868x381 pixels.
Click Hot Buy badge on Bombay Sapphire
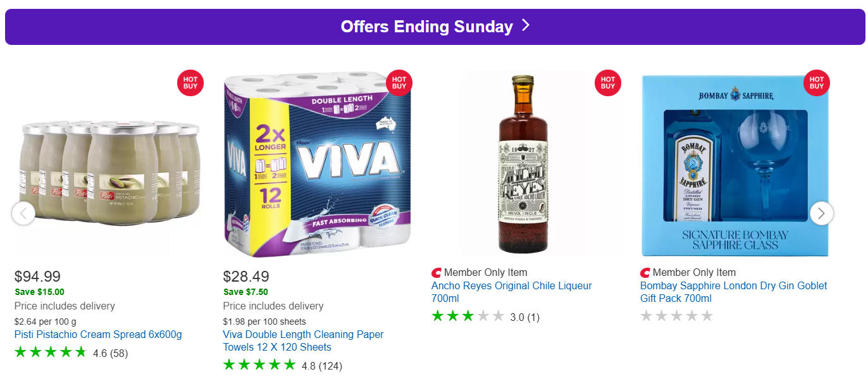click(x=817, y=83)
